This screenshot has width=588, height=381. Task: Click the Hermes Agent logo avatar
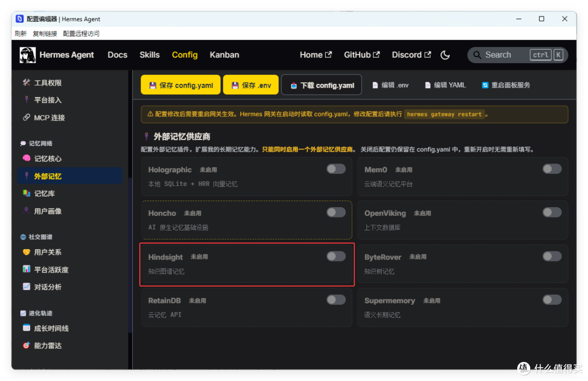click(27, 55)
